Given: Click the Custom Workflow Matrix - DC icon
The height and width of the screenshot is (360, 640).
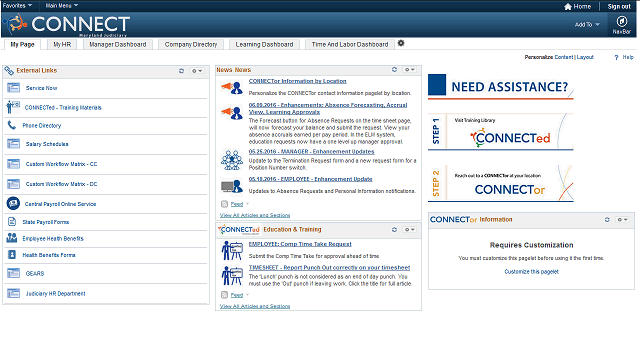Looking at the screenshot, I should [13, 184].
